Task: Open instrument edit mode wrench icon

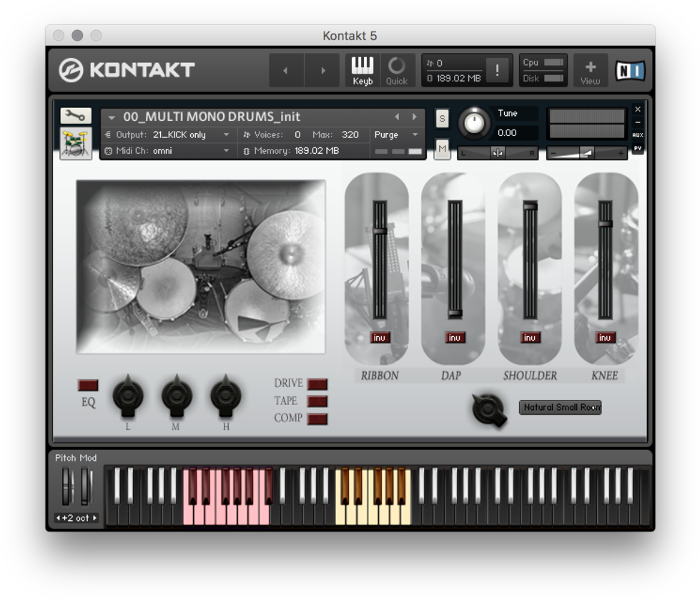Action: pos(76,116)
